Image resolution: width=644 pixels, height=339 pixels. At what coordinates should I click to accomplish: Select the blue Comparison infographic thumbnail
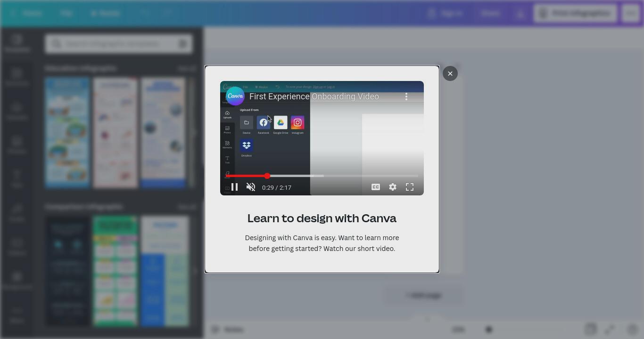165,271
